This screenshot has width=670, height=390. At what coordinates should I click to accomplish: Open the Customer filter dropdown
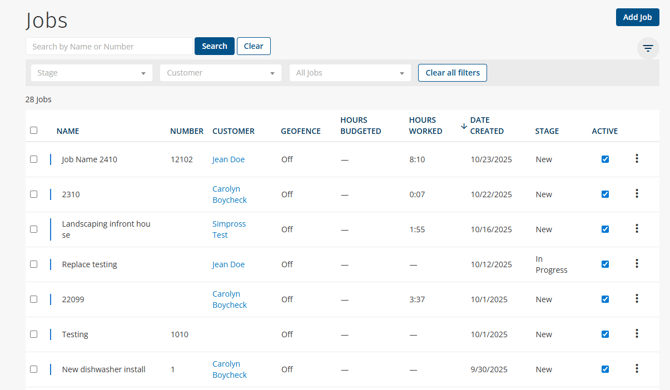click(x=220, y=73)
